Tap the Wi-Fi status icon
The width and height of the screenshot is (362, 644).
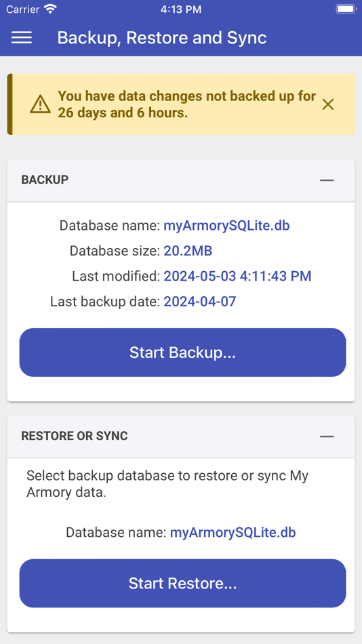tap(51, 9)
